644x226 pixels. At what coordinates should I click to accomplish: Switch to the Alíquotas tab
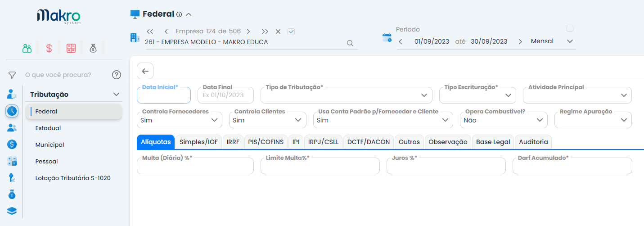pos(156,142)
